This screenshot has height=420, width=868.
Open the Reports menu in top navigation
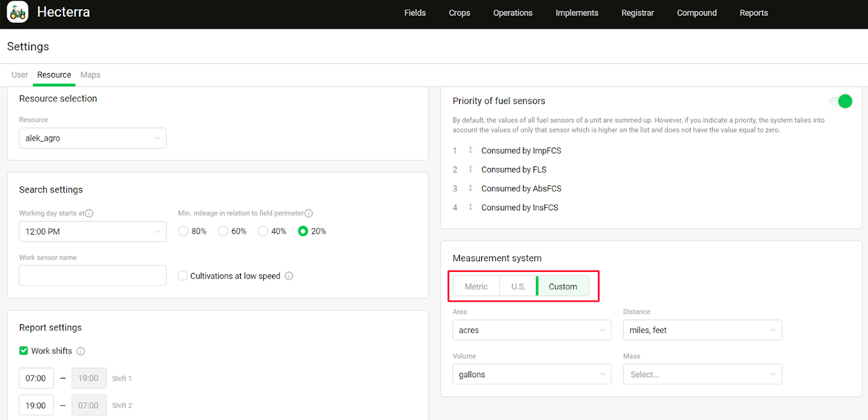[x=754, y=13]
